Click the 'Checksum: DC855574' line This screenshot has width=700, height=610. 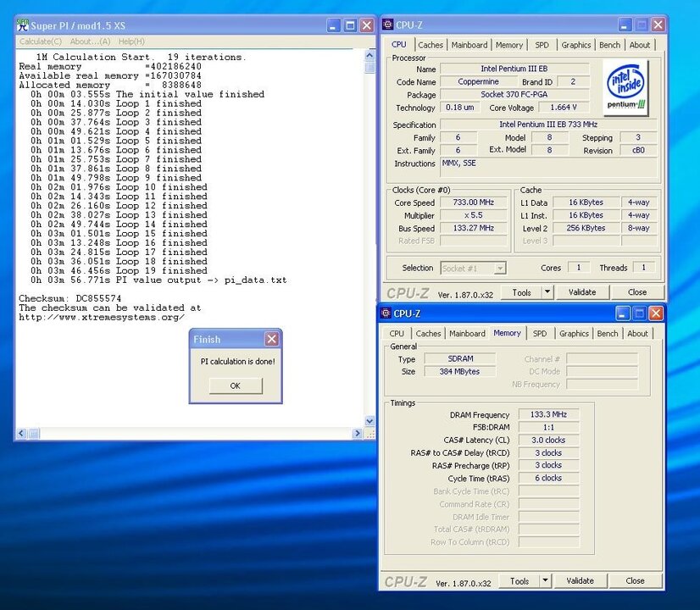pyautogui.click(x=70, y=298)
